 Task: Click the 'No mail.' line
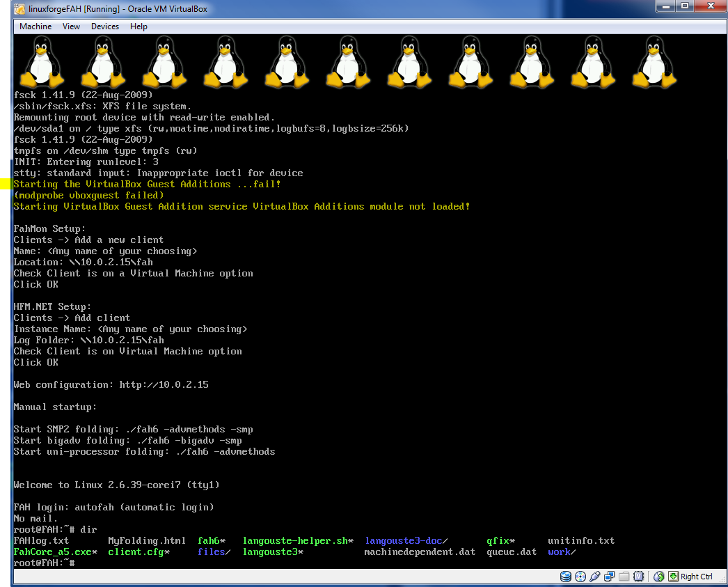[x=35, y=518]
